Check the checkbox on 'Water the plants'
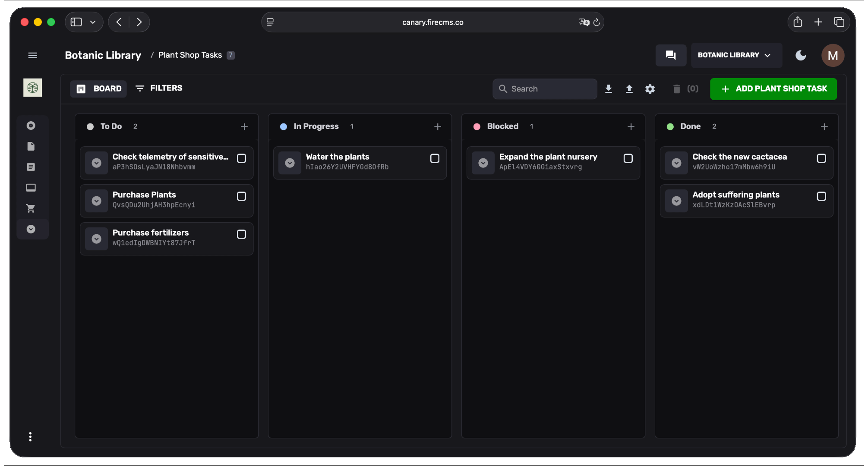This screenshot has height=466, width=868. click(x=435, y=158)
